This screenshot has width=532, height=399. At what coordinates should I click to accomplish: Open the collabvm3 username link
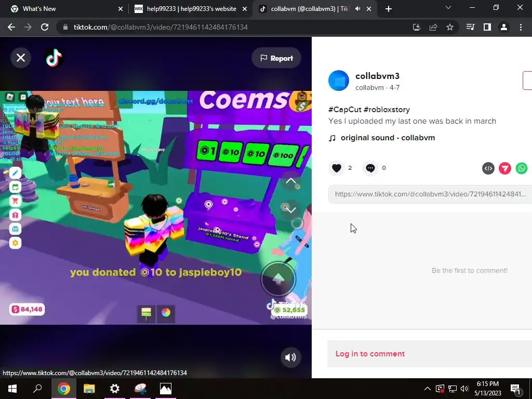(x=377, y=76)
